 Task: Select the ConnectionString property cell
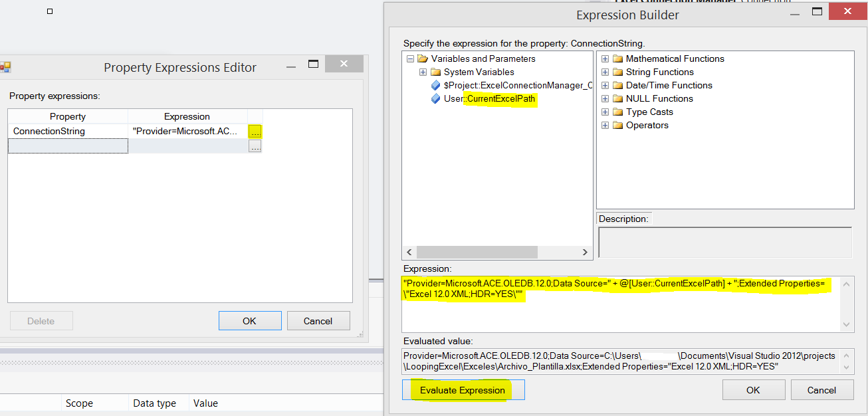[x=68, y=132]
